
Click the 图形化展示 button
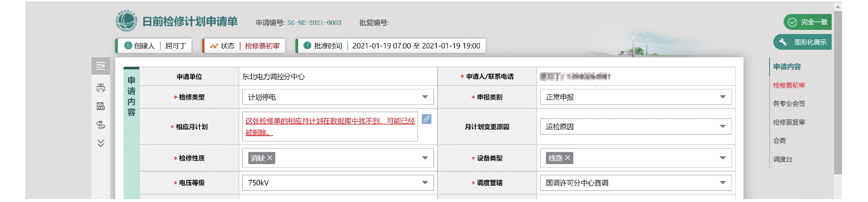tap(802, 42)
